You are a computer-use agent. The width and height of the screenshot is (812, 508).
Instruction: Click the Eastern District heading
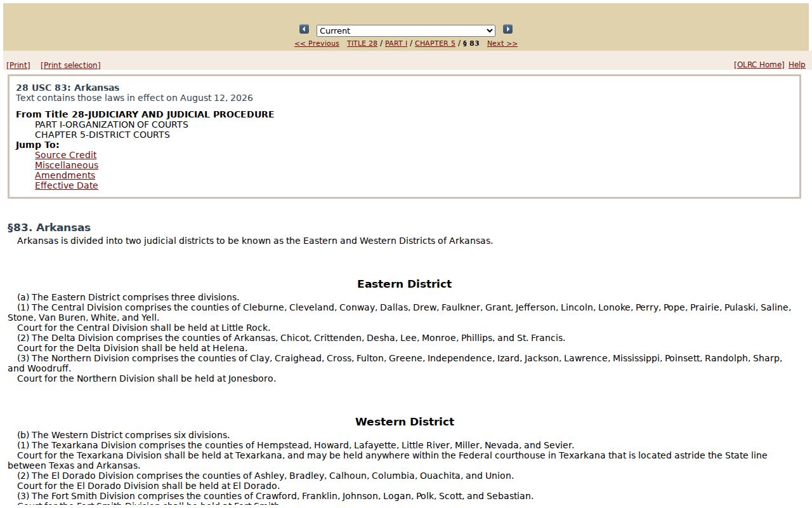click(404, 284)
